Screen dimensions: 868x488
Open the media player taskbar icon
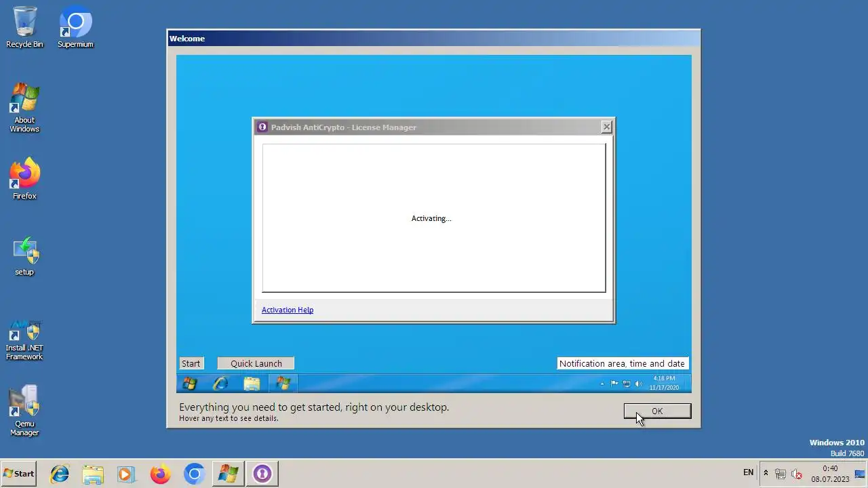[126, 474]
